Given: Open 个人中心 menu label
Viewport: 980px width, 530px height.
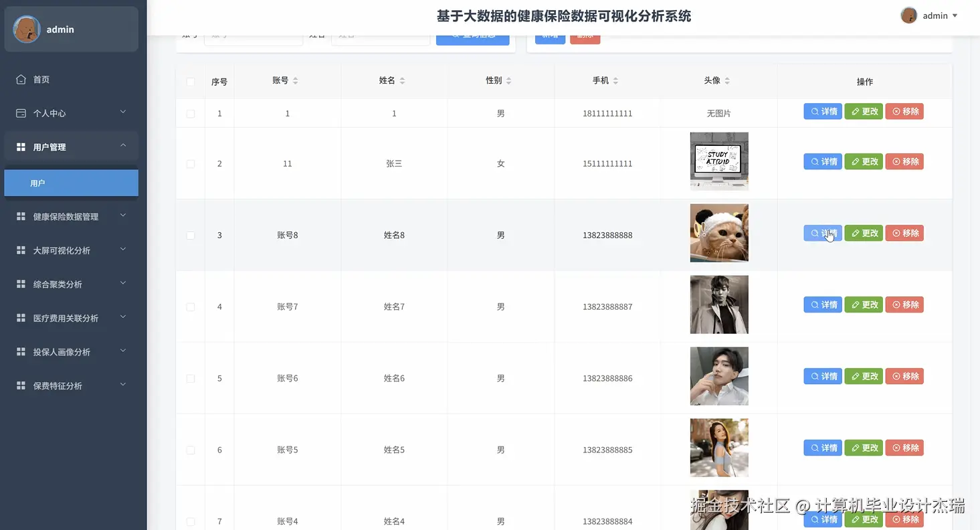Looking at the screenshot, I should tap(50, 114).
